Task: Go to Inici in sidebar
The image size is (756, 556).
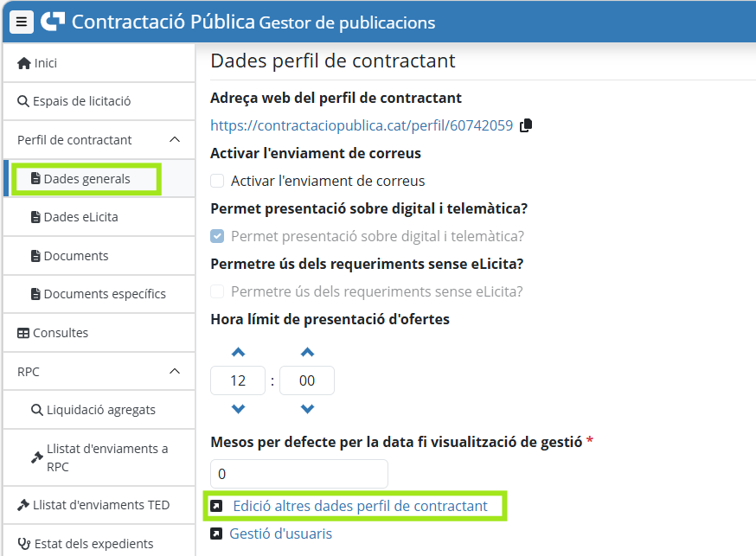Action: 99,63
